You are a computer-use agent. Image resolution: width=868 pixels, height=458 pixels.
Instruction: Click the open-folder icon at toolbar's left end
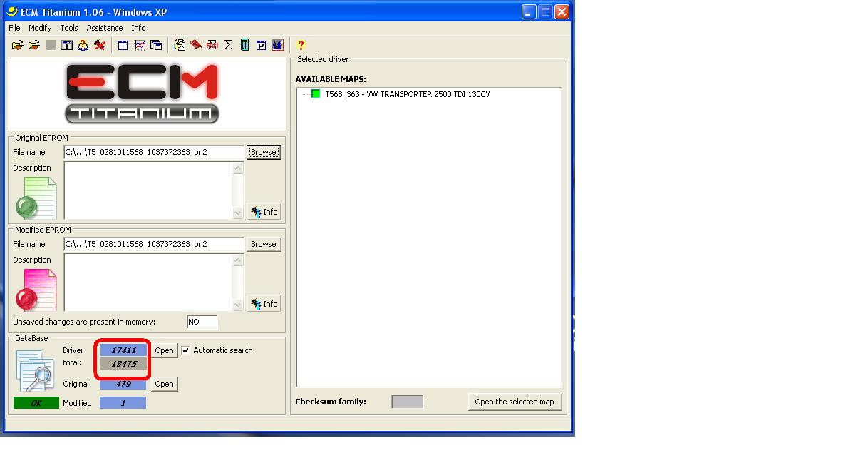[18, 45]
